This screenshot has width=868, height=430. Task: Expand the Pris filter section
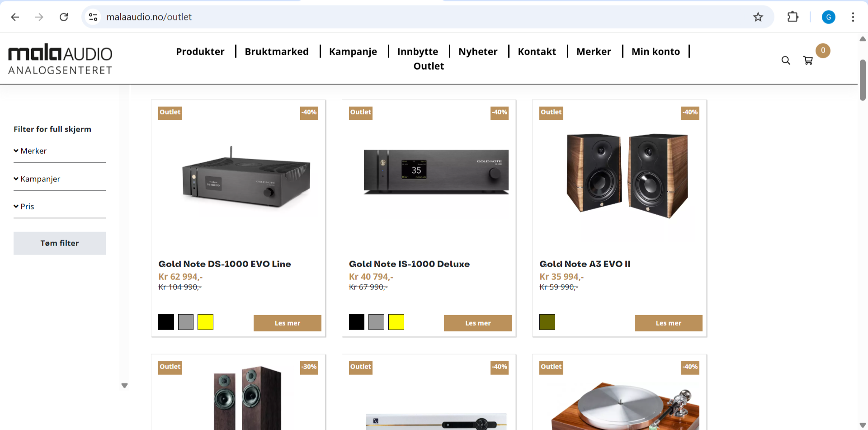[x=60, y=207]
